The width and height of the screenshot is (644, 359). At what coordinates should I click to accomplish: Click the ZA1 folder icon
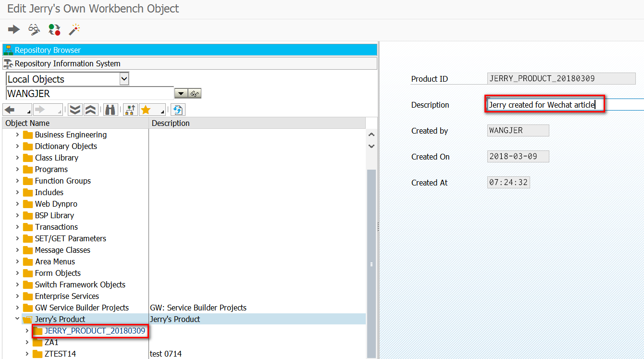pyautogui.click(x=37, y=343)
